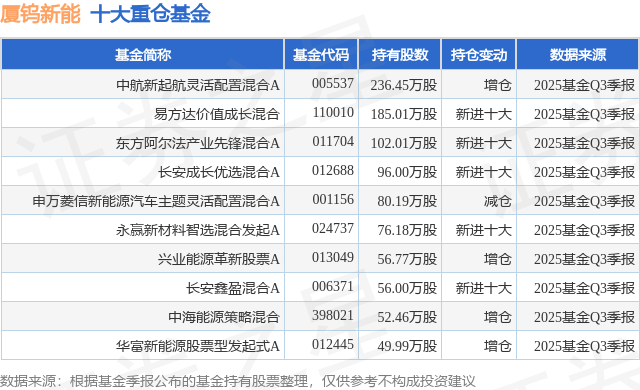
Task: Select fund name 长安成长优选混合A
Action: pyautogui.click(x=219, y=172)
